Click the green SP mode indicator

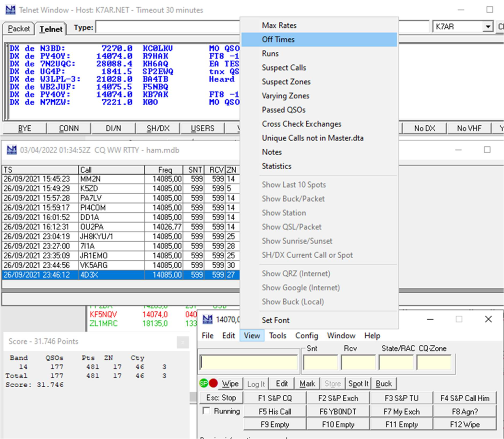(204, 383)
